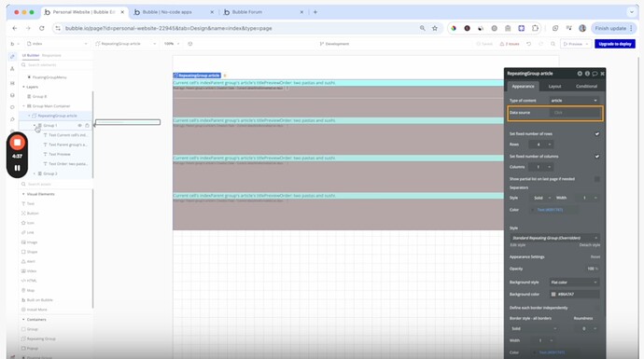
Task: Click the Background color swatch
Action: pos(553,294)
